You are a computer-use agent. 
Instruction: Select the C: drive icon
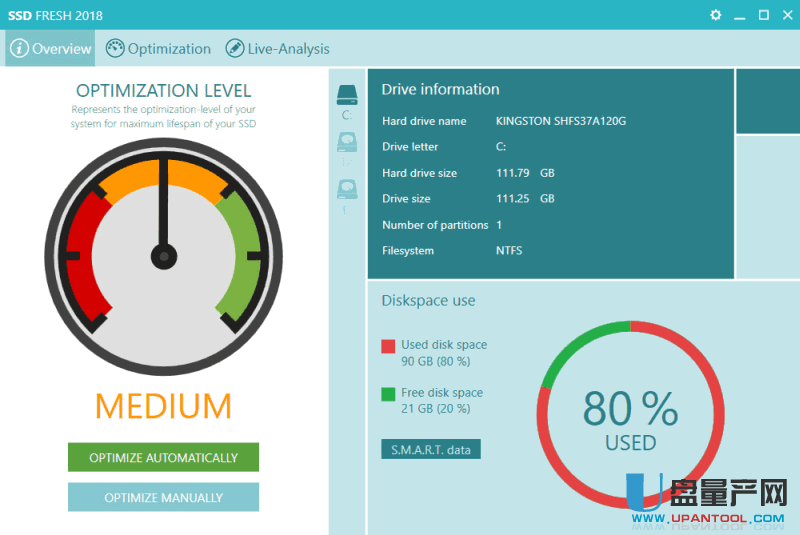pyautogui.click(x=347, y=97)
